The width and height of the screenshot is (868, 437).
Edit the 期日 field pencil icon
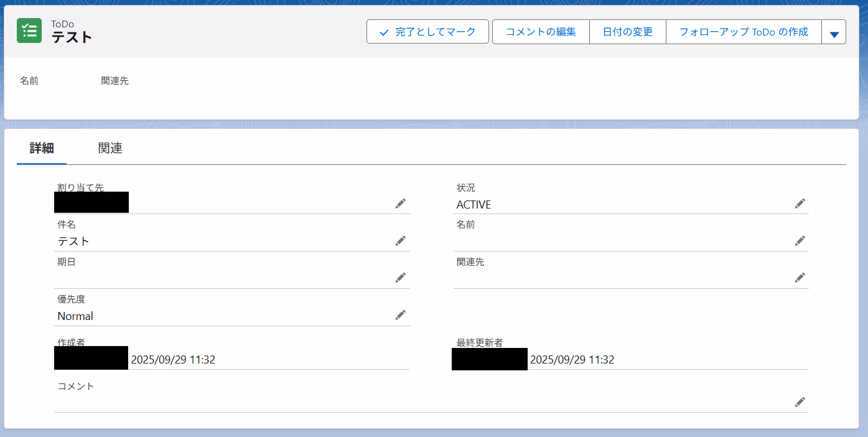pos(401,278)
